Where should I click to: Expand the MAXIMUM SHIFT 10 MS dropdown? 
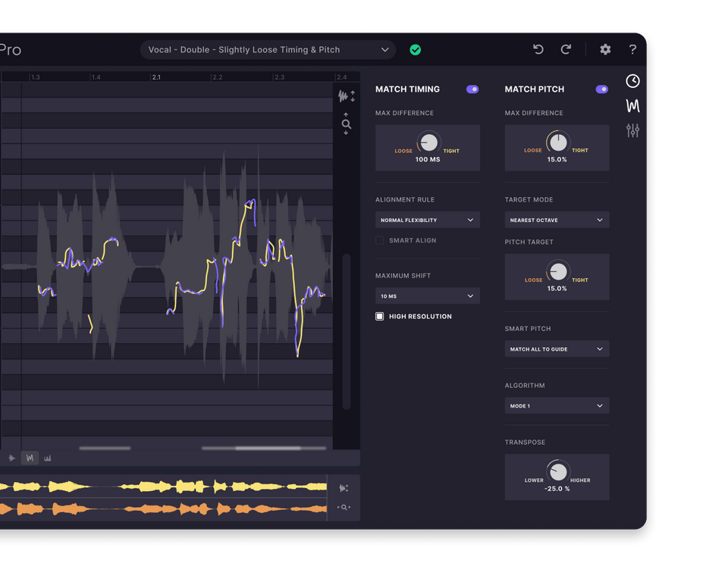427,296
